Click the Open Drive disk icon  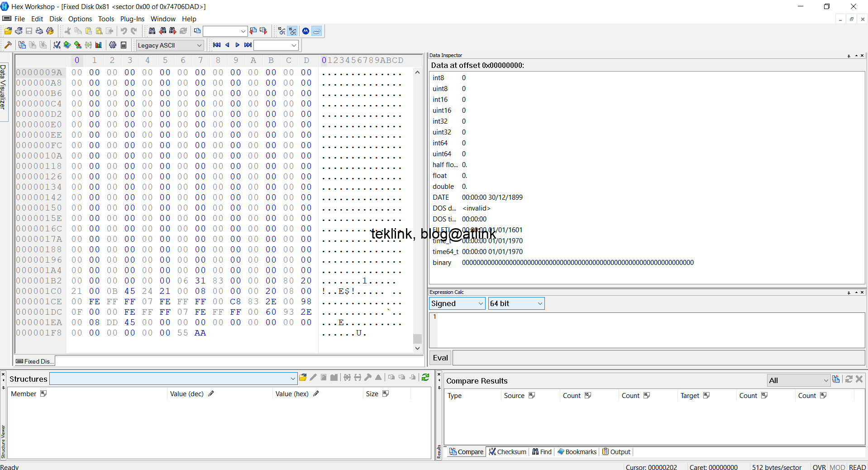(19, 31)
